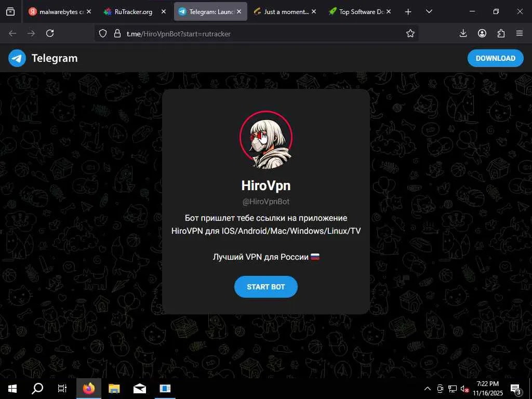Click the blue DOWNLOAD button
The height and width of the screenshot is (399, 532).
[495, 58]
